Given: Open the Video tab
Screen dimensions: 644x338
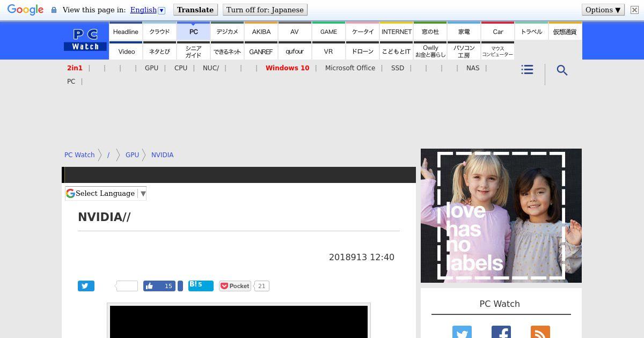Looking at the screenshot, I should (x=127, y=52).
